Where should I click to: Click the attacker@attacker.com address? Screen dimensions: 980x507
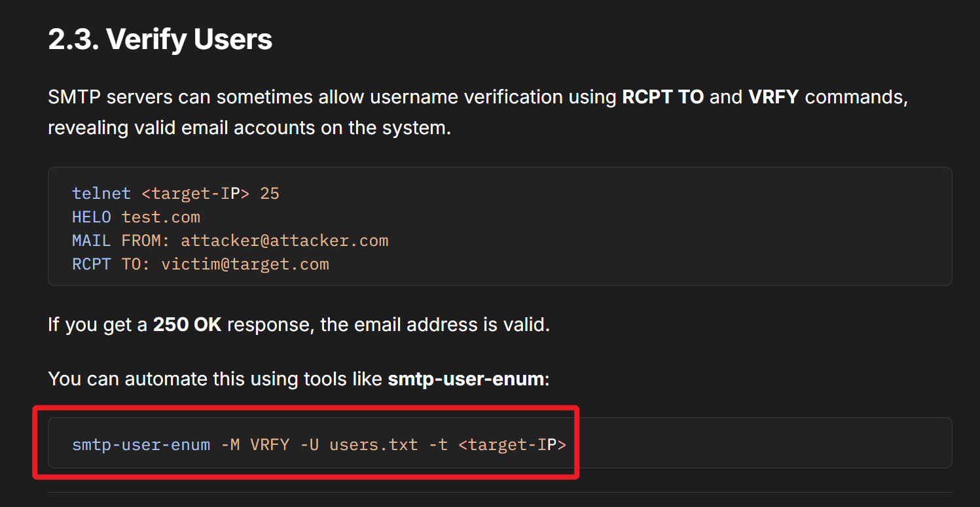tap(284, 241)
